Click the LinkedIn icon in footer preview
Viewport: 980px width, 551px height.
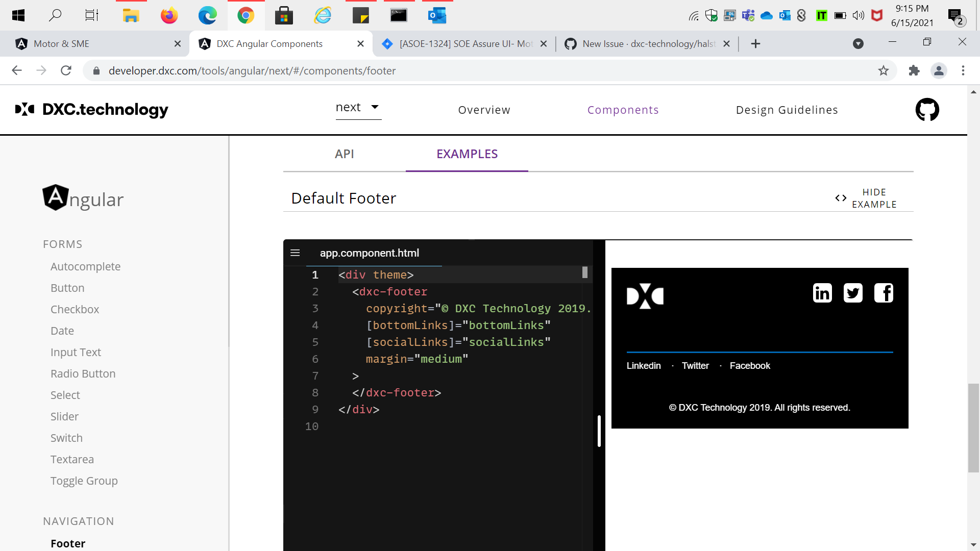[822, 293]
